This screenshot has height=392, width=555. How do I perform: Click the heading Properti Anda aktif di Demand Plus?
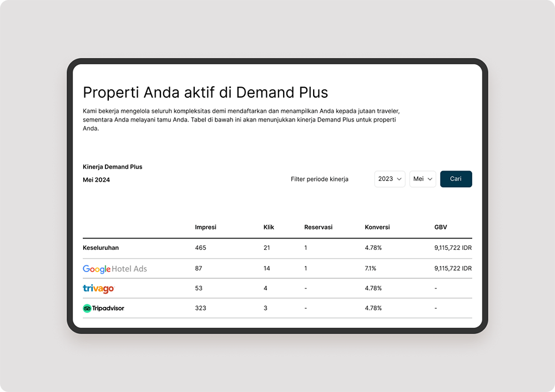click(x=205, y=92)
